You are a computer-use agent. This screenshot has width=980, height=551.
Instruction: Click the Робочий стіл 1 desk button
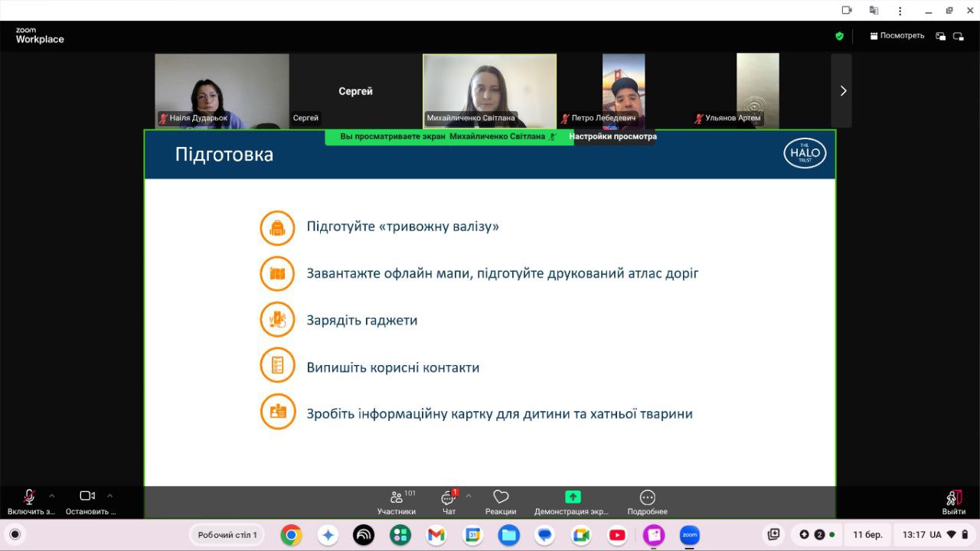tap(227, 535)
